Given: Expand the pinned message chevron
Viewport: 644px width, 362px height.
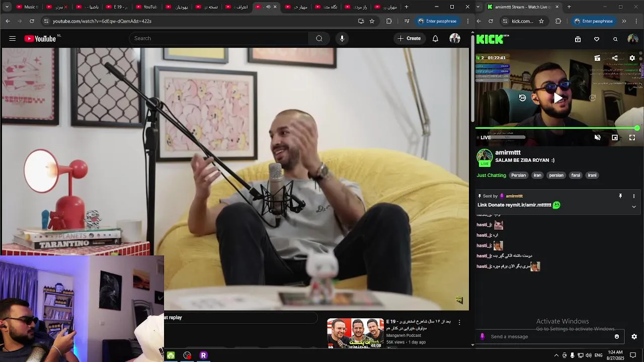Looking at the screenshot, I should click(x=633, y=207).
